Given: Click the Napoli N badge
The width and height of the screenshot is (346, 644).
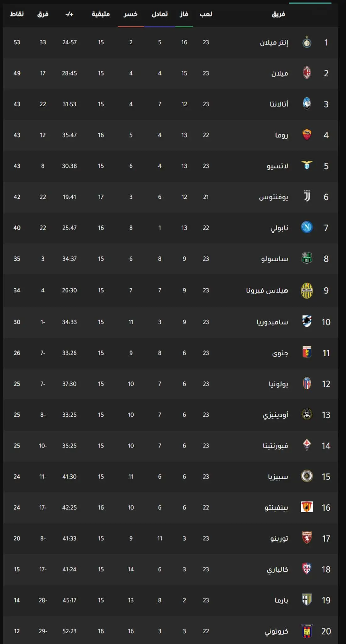Looking at the screenshot, I should 307,227.
